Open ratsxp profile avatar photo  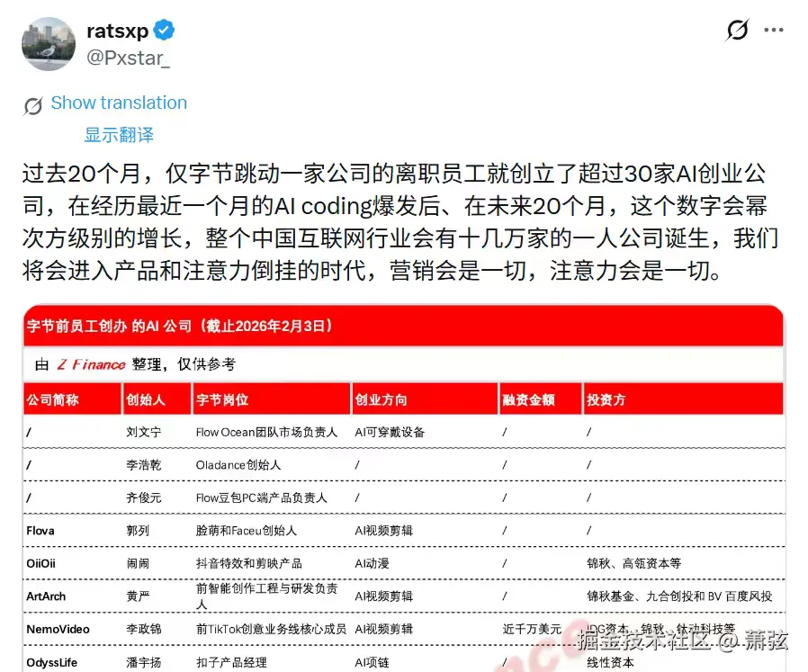(49, 44)
